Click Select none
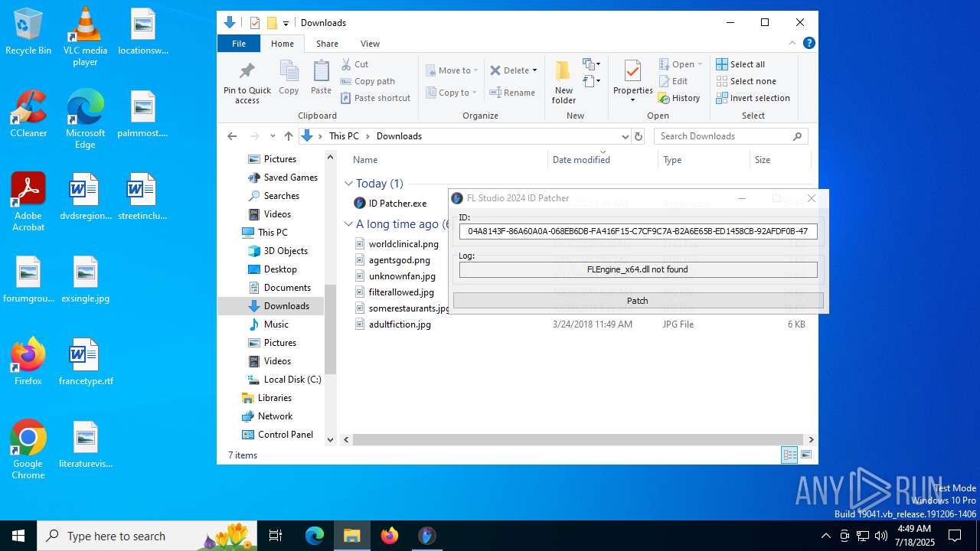 click(x=746, y=81)
